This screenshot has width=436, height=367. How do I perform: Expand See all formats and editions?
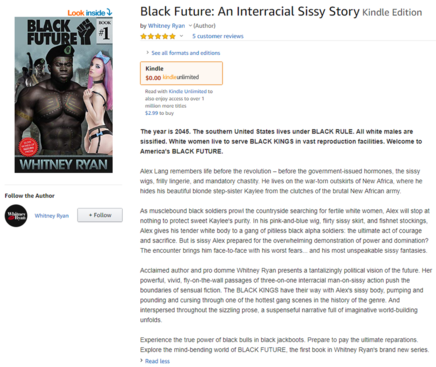pyautogui.click(x=186, y=53)
